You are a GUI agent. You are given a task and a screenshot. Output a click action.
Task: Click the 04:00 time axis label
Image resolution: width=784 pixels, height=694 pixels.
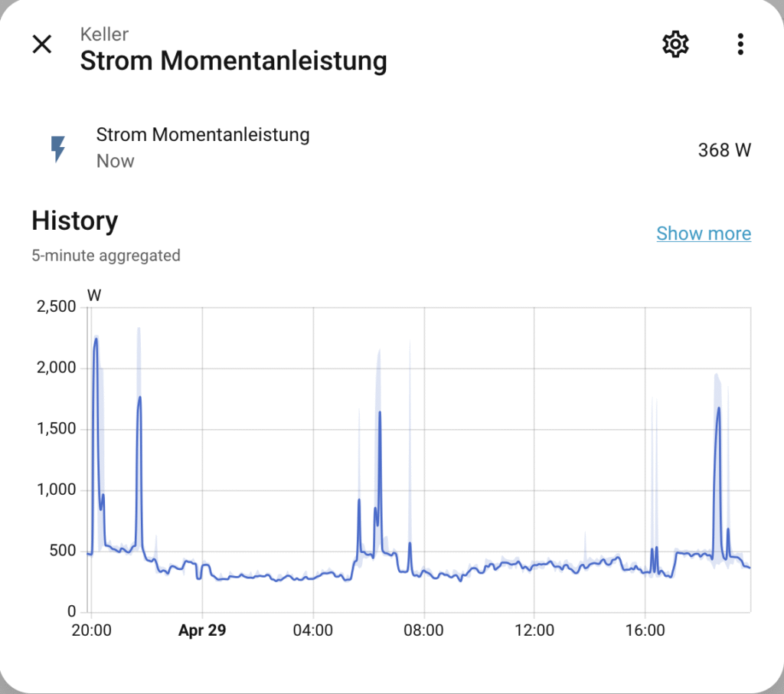click(313, 631)
